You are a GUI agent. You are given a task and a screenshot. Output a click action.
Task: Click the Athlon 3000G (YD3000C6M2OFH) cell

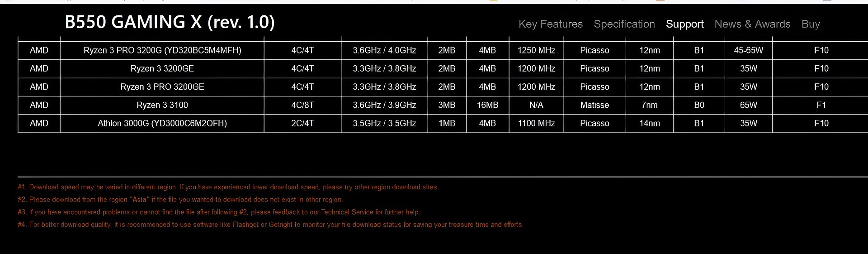coord(162,123)
